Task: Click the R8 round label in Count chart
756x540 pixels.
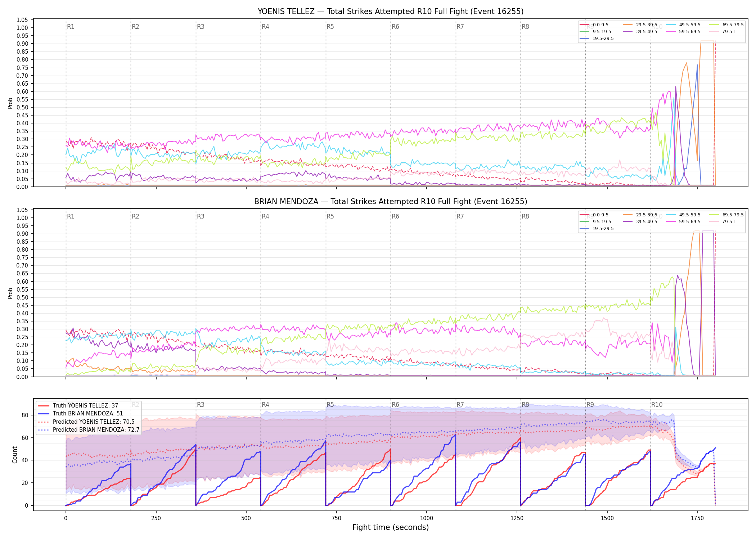Action: [x=525, y=405]
